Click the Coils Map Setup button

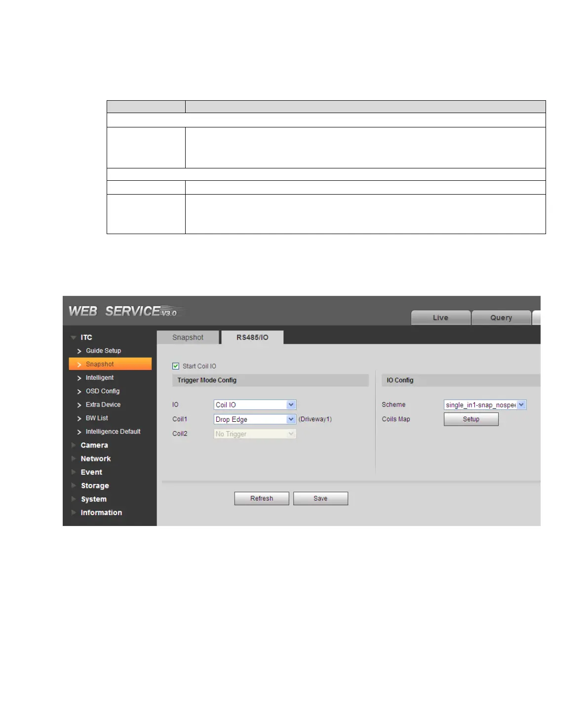click(471, 419)
